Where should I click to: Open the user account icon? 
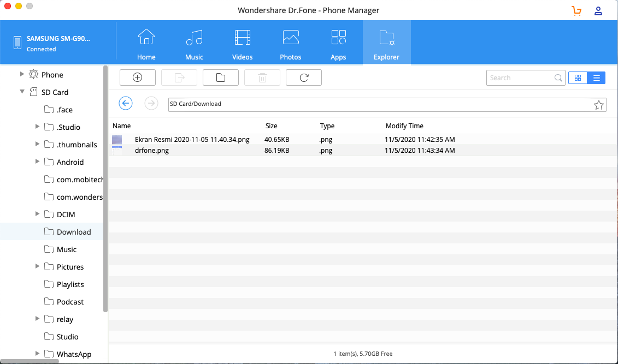(x=598, y=10)
